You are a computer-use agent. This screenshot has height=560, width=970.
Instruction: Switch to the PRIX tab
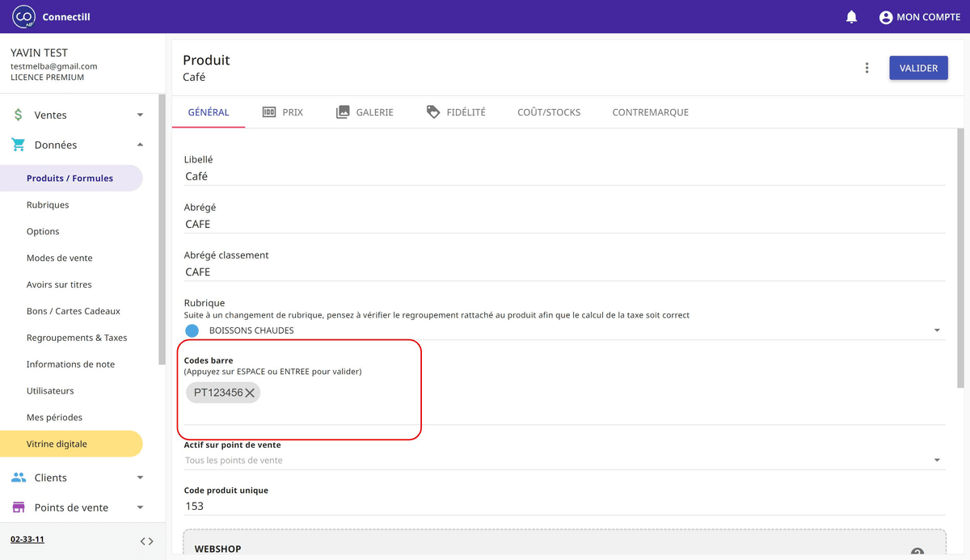point(283,112)
